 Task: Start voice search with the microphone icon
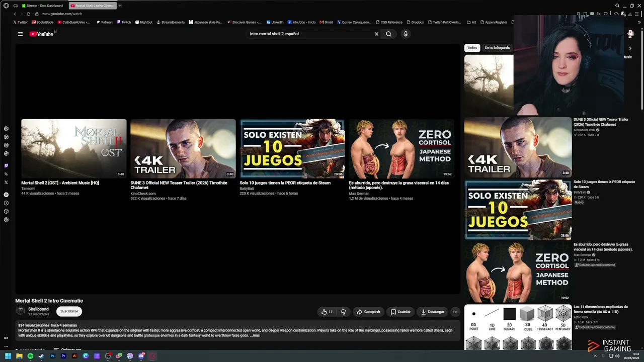pos(406,34)
